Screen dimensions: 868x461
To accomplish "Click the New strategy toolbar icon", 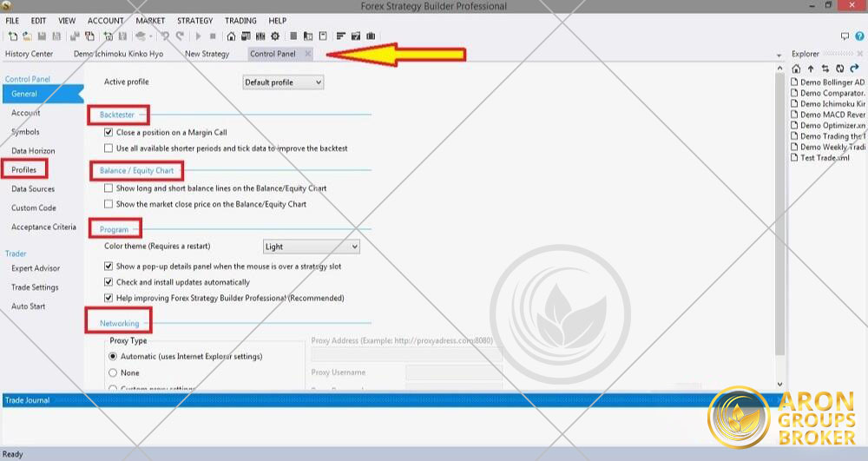I will (12, 36).
